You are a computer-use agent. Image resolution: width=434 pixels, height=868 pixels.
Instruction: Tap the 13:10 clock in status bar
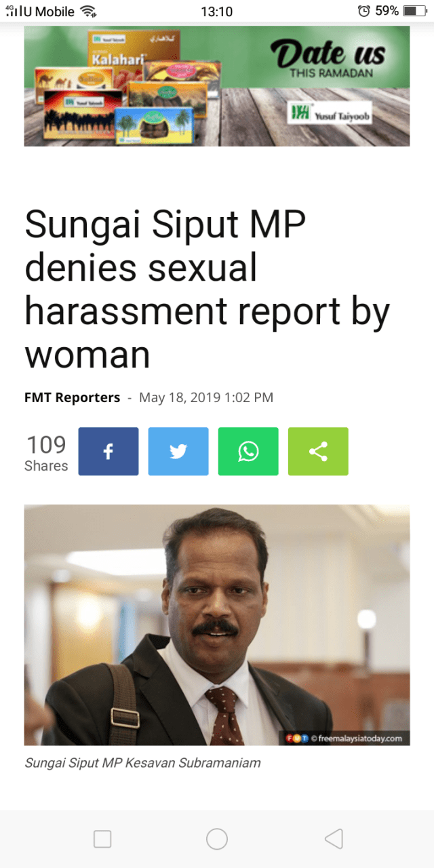[217, 12]
